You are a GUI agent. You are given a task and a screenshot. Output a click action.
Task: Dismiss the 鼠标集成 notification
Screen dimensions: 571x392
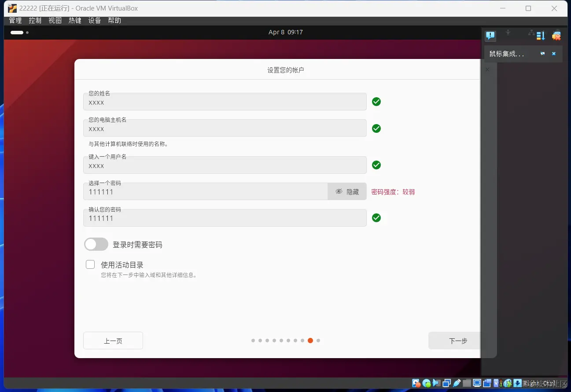[554, 54]
